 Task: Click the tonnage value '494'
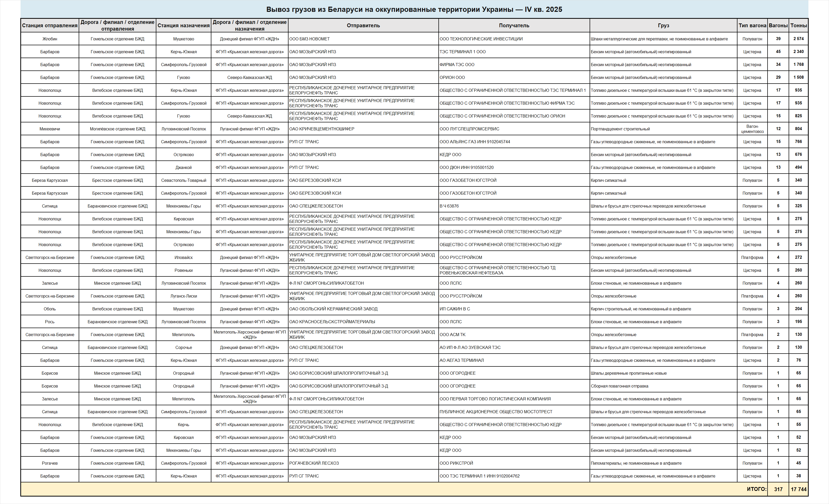point(799,167)
